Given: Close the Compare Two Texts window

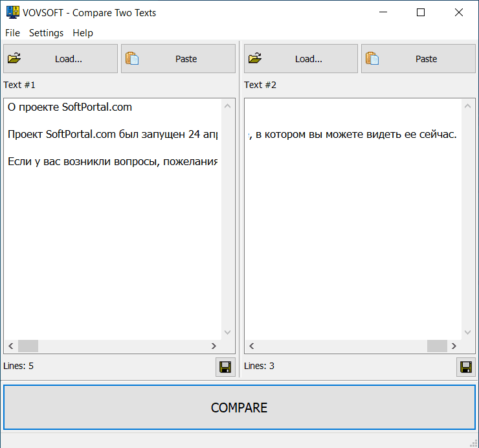Looking at the screenshot, I should click(x=459, y=12).
